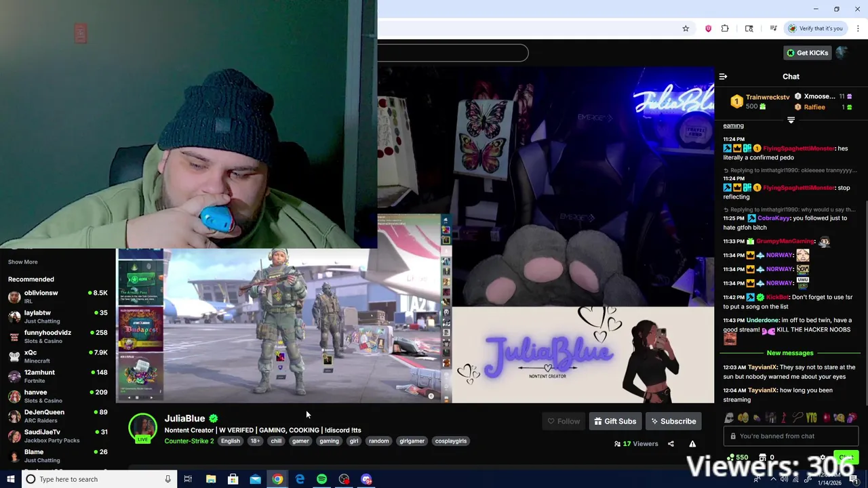The width and height of the screenshot is (868, 488).
Task: Open the chat shop icon
Action: click(762, 457)
